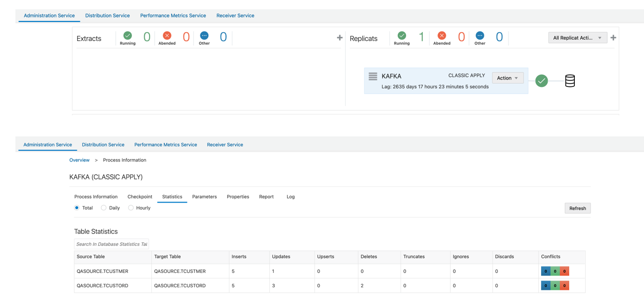Image resolution: width=644 pixels, height=299 pixels.
Task: Switch to the Report tab
Action: (x=266, y=197)
